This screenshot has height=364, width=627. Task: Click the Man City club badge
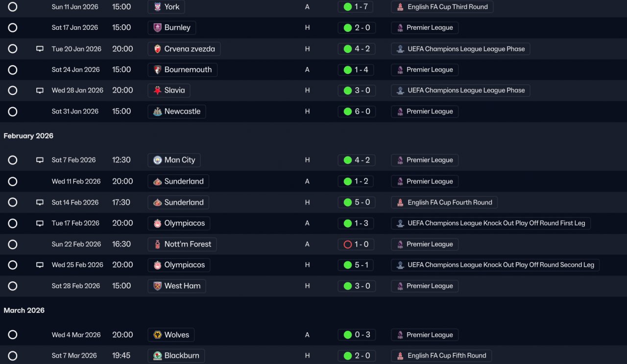pyautogui.click(x=157, y=160)
